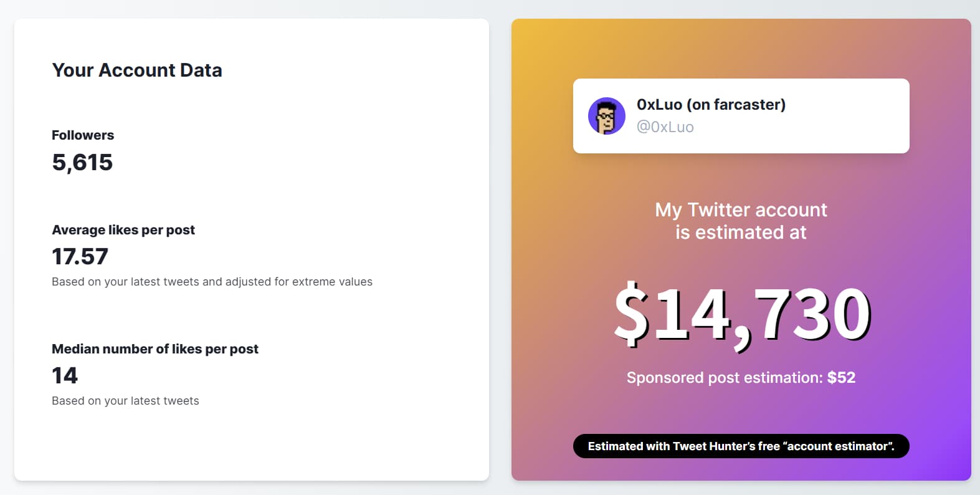
Task: Click the $14,730 estimated account value
Action: coord(741,313)
